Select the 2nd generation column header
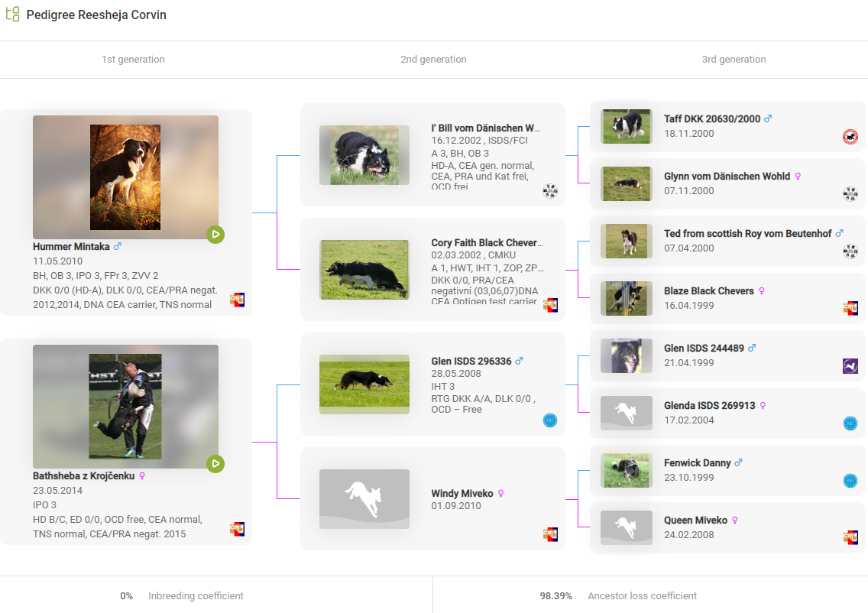Image resolution: width=868 pixels, height=613 pixels. [x=433, y=60]
